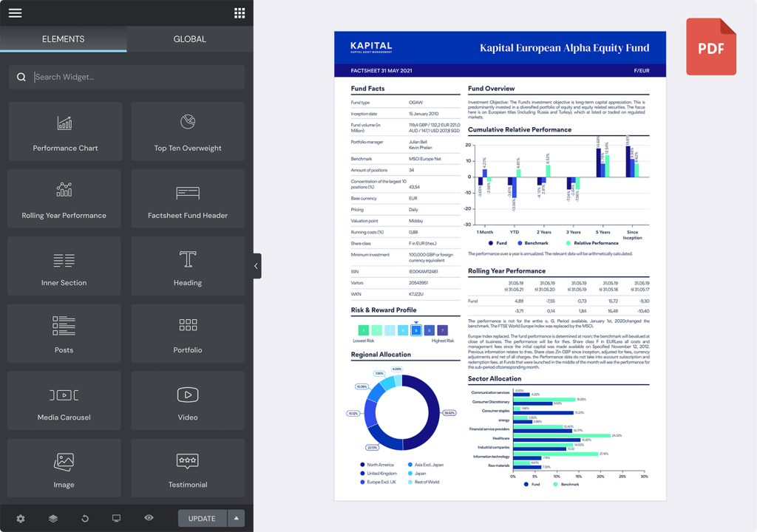
Task: Toggle preview eye icon
Action: pos(149,517)
